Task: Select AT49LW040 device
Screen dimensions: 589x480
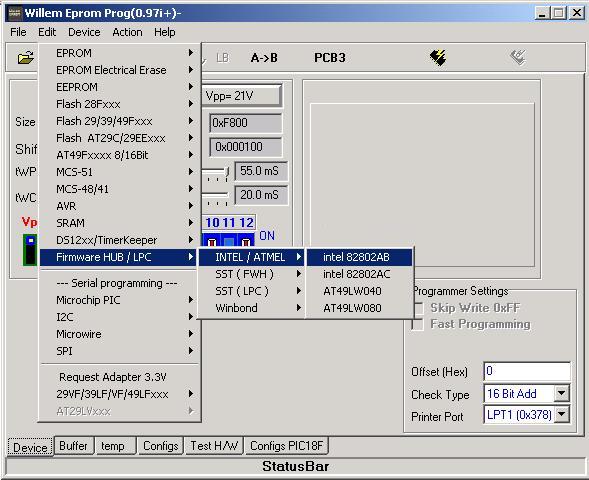Action: (360, 291)
